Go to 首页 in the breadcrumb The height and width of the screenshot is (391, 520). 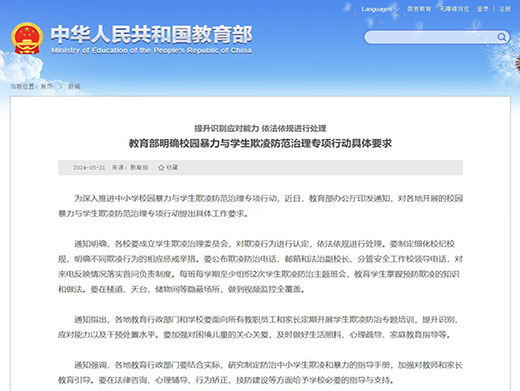(x=47, y=86)
